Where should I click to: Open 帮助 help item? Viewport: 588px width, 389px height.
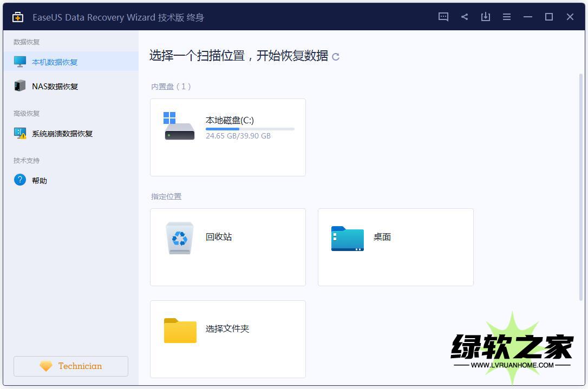39,180
